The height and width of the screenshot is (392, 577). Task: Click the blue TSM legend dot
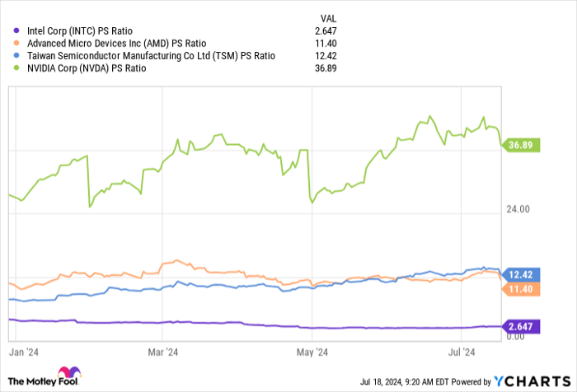pos(17,55)
